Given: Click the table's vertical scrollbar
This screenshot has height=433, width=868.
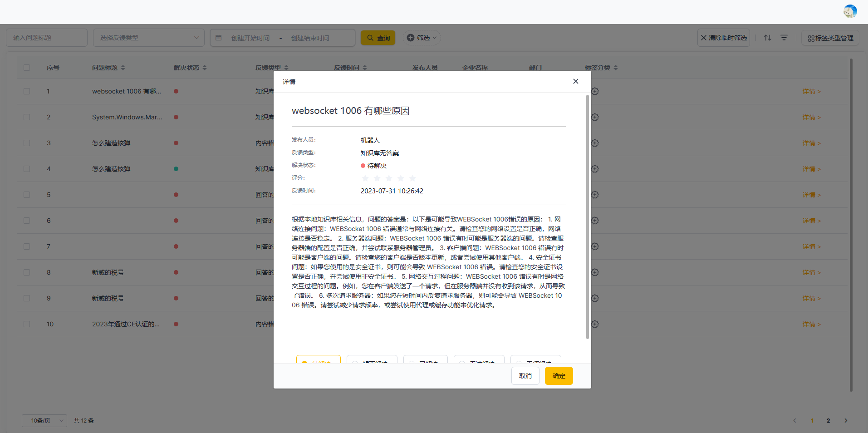Looking at the screenshot, I should tap(851, 225).
